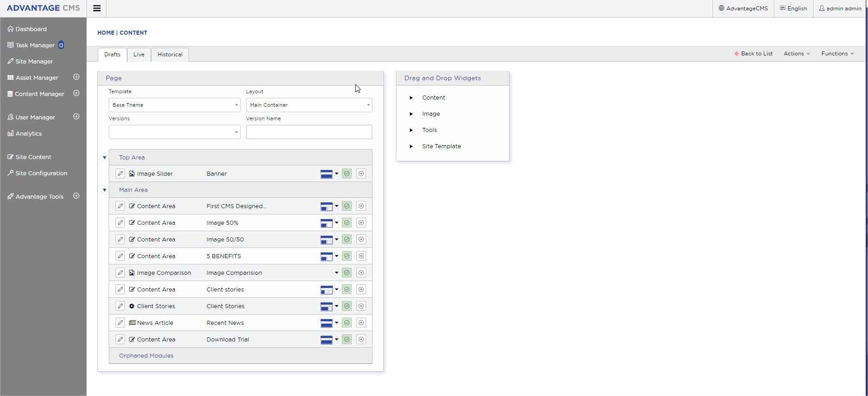Open the AdvantageCMS site selector

point(743,9)
